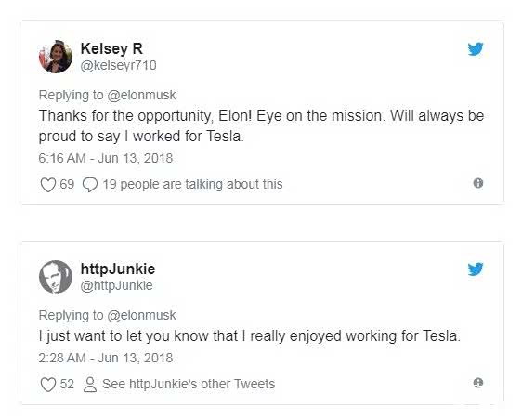
Task: Open Kelsey R's profile picture
Action: (56, 57)
